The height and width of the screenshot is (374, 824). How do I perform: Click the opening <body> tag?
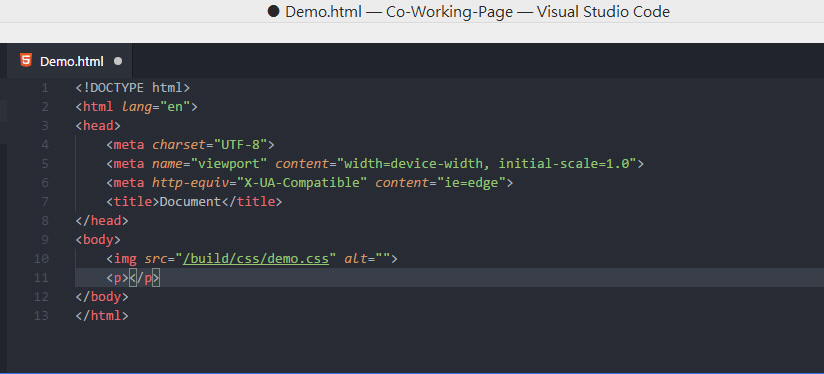pyautogui.click(x=98, y=240)
